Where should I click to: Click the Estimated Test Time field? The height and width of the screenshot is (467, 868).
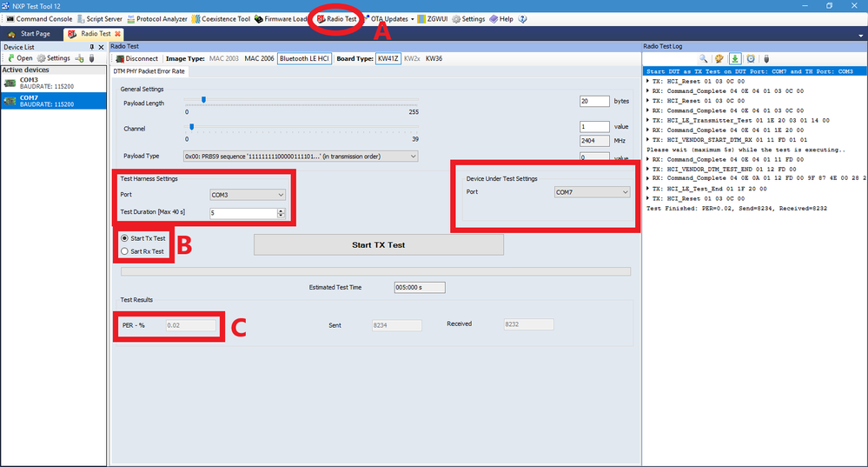[x=420, y=288]
